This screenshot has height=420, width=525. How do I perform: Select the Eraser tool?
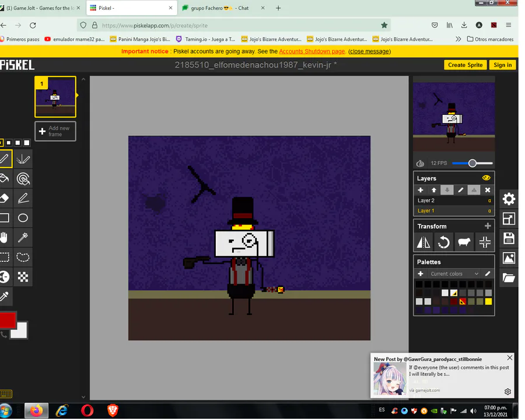point(5,198)
